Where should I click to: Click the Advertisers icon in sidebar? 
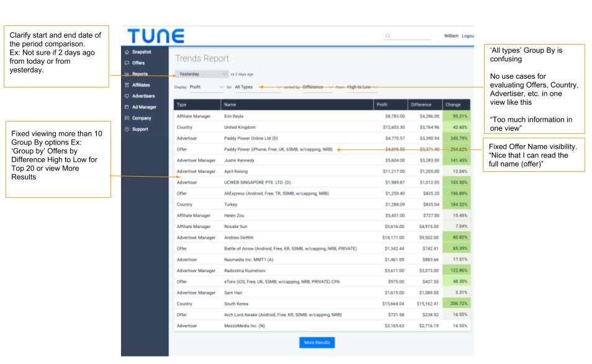point(127,96)
